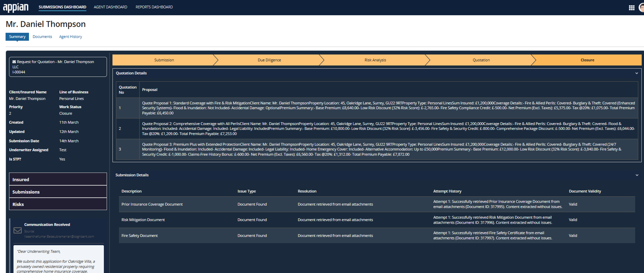Click the envelope icon in Request for Quotation card
Viewport: 644px width, 273px height.
click(14, 62)
